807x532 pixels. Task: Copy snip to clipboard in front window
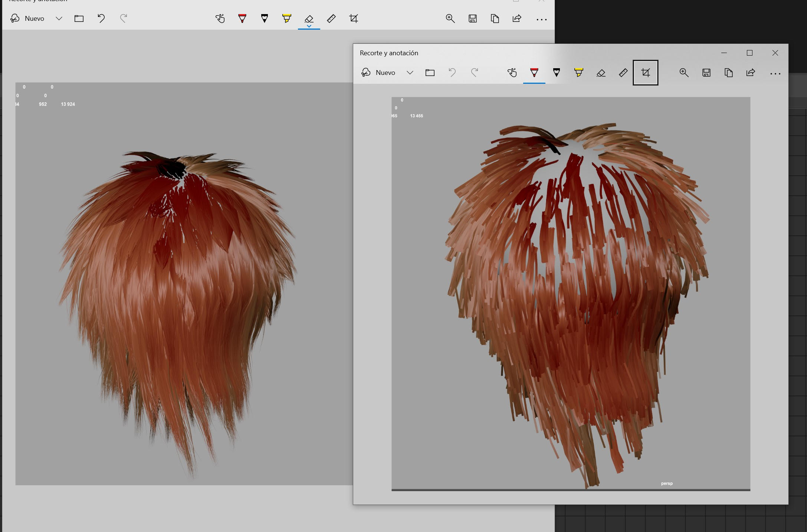[728, 73]
